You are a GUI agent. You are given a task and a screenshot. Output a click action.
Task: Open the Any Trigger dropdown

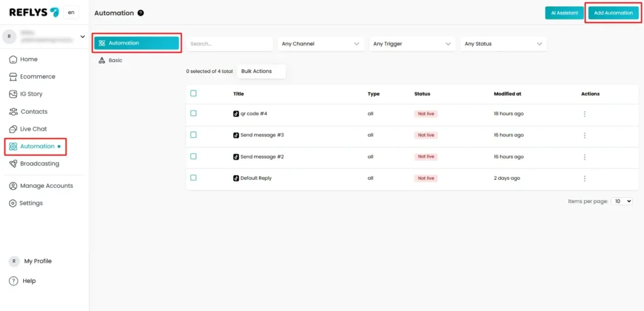tap(413, 44)
